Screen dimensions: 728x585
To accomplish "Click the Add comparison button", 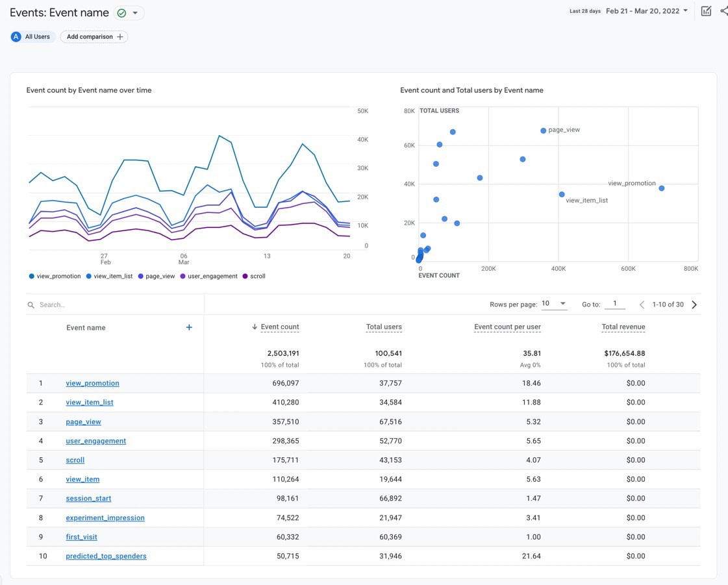I will pos(93,36).
